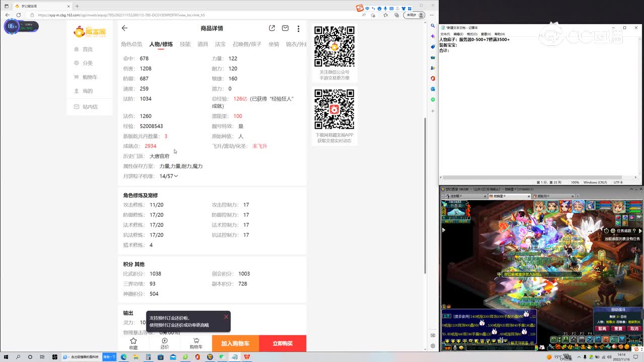Click the 藏宝阁 logo at the top
644x362 pixels.
click(90, 30)
